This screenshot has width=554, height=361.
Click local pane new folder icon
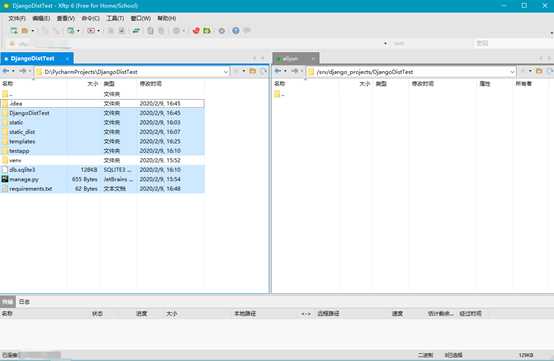click(x=253, y=71)
